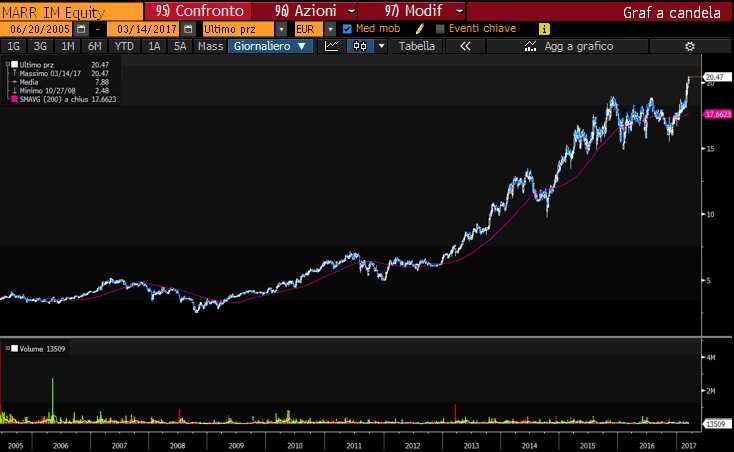This screenshot has height=452, width=734.
Task: Expand chart type dropdown arrow
Action: tap(382, 46)
